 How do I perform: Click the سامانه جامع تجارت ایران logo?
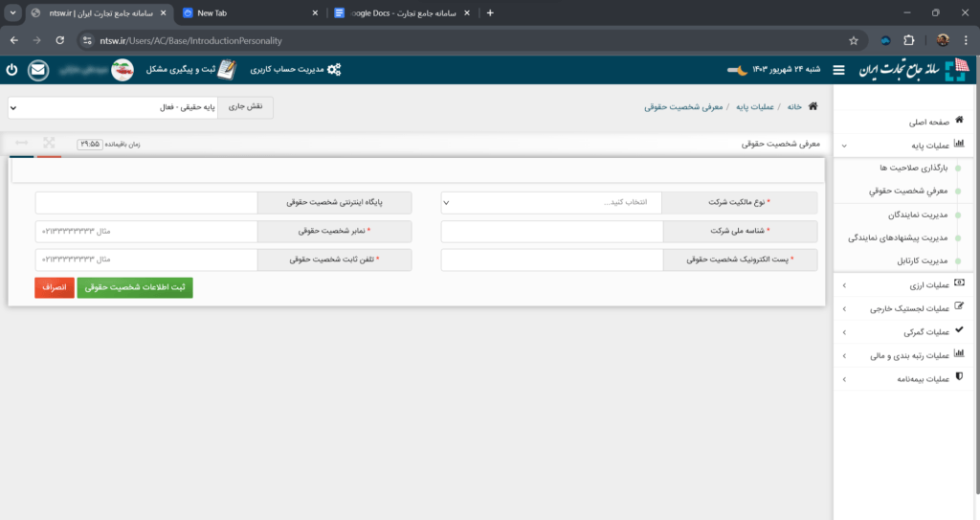914,70
